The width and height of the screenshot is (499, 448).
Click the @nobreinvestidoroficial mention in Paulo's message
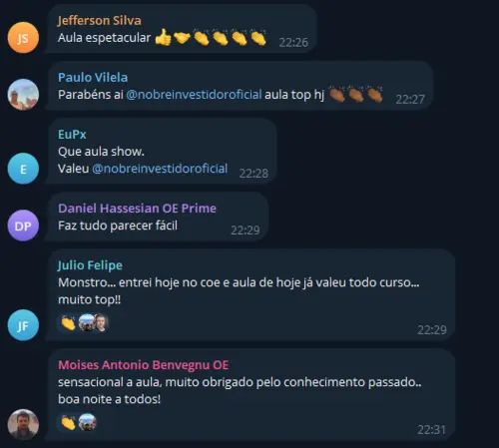point(194,95)
